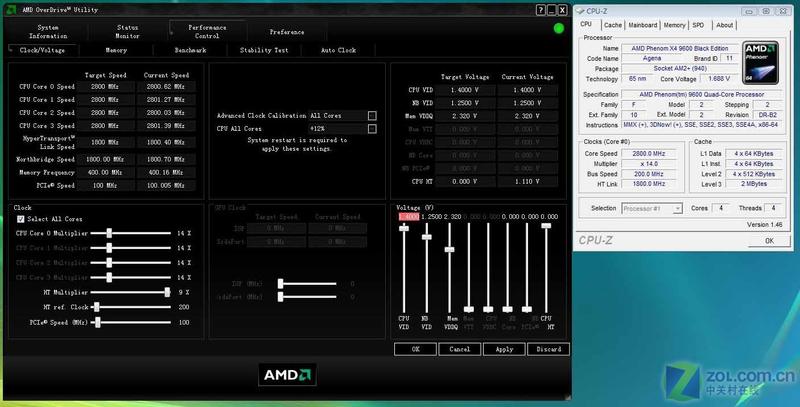Click the Cancel button
Image resolution: width=800 pixels, height=407 pixels.
[459, 349]
